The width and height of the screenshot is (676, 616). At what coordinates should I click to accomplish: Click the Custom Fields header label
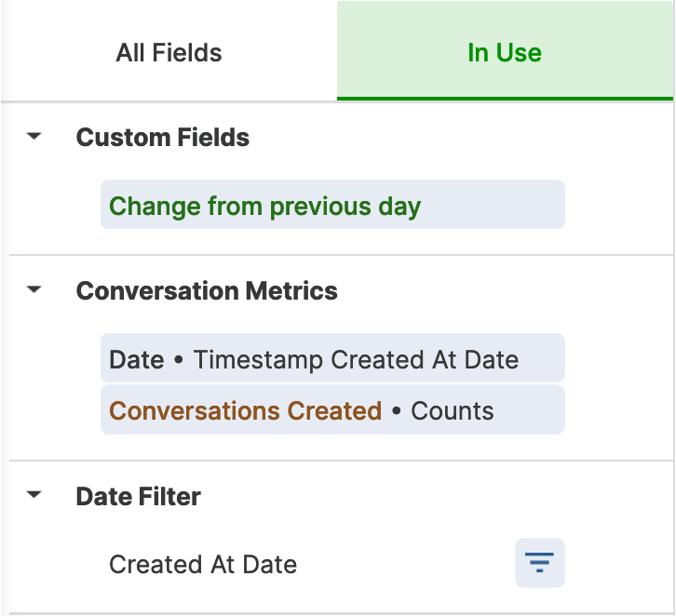tap(163, 138)
